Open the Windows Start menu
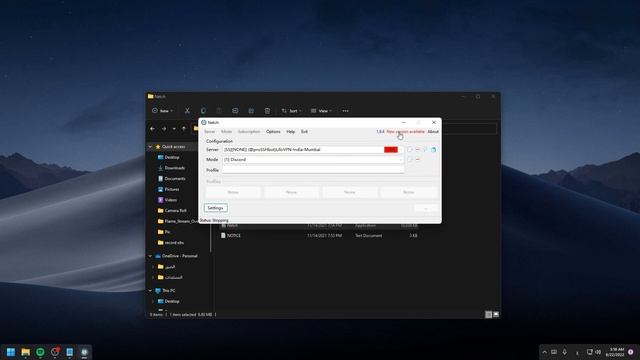Viewport: 640px width, 360px height. [x=11, y=352]
